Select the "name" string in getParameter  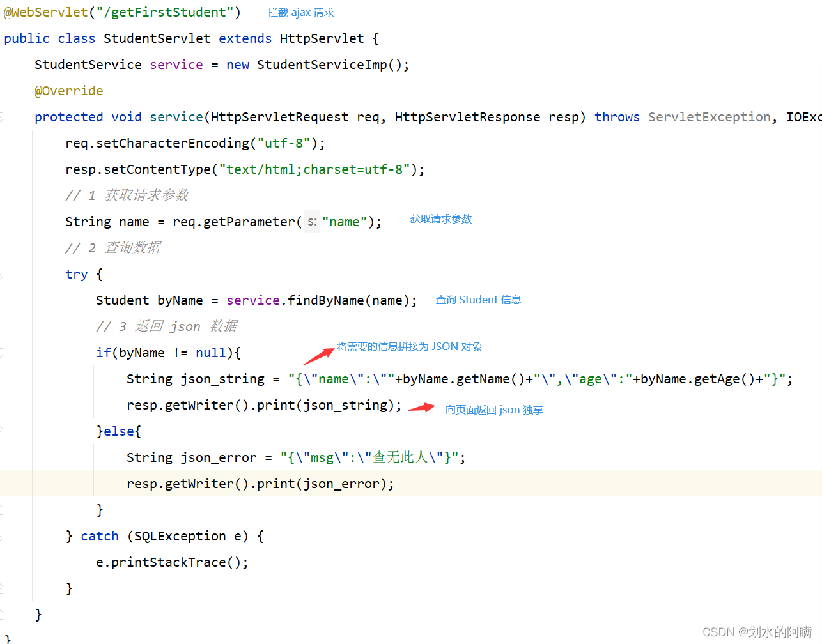pyautogui.click(x=345, y=222)
